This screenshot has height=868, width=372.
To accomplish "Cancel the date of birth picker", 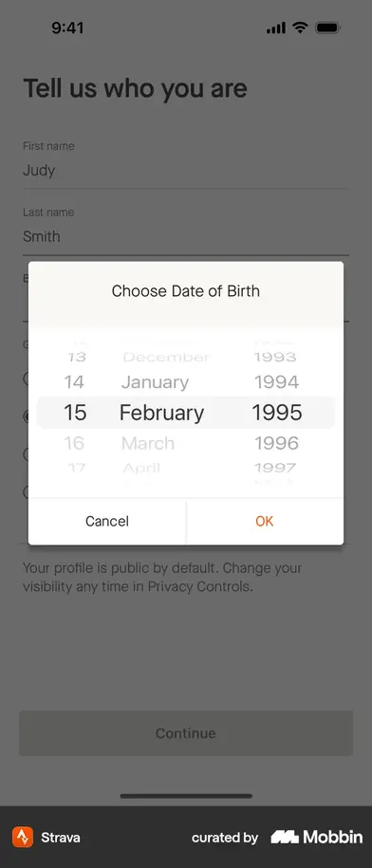I will [x=107, y=521].
